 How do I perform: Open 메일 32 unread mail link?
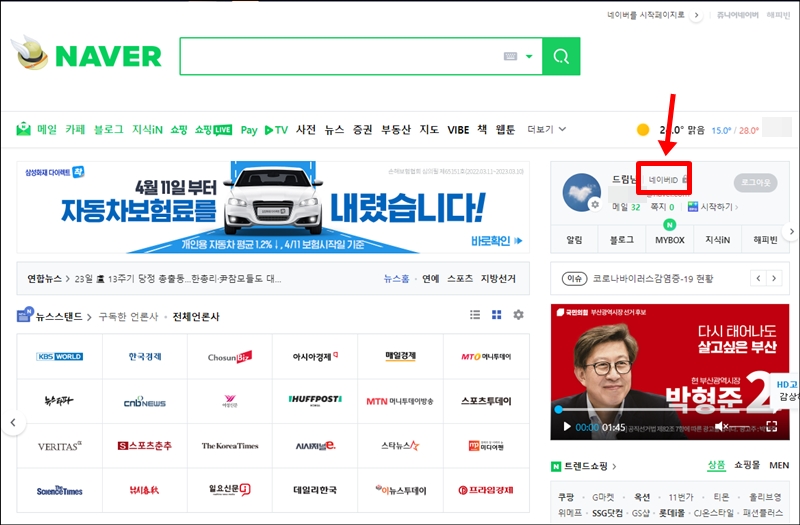[626, 207]
